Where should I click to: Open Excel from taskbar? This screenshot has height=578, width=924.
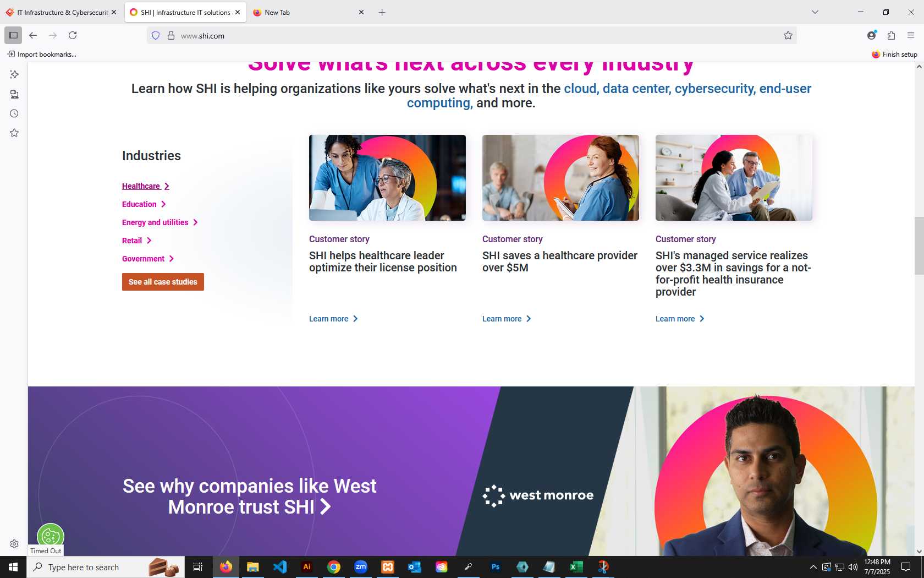pos(576,567)
